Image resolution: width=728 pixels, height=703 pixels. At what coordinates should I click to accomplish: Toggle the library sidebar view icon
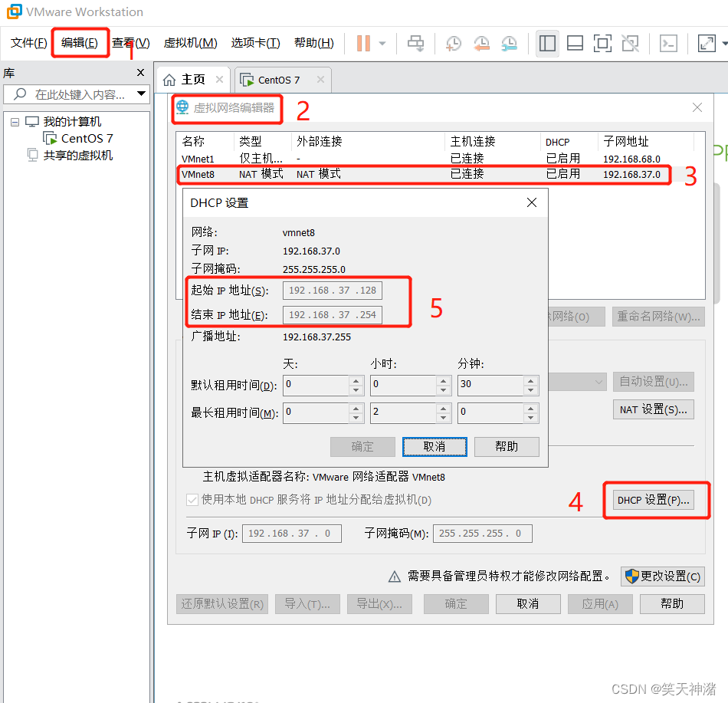pos(547,44)
